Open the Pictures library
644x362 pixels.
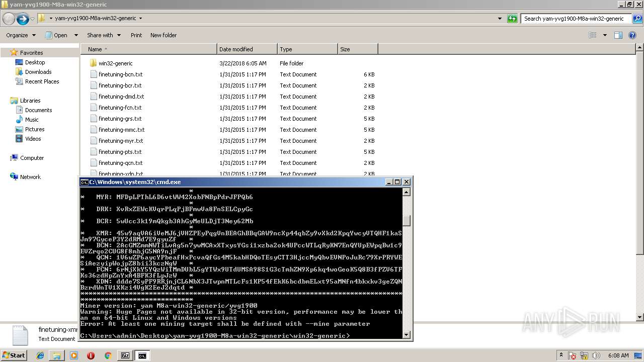pos(35,129)
